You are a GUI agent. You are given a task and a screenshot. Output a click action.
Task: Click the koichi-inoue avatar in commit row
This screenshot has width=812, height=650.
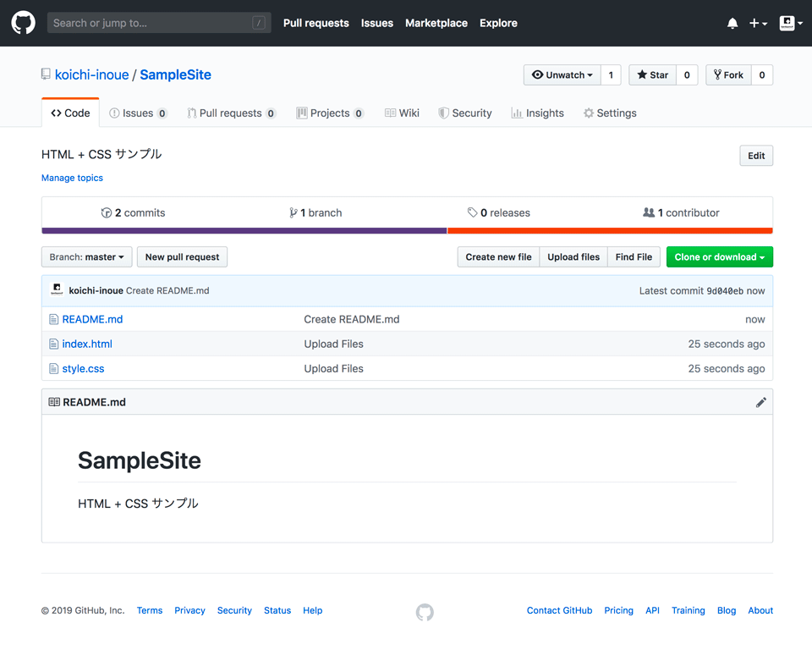click(x=57, y=290)
